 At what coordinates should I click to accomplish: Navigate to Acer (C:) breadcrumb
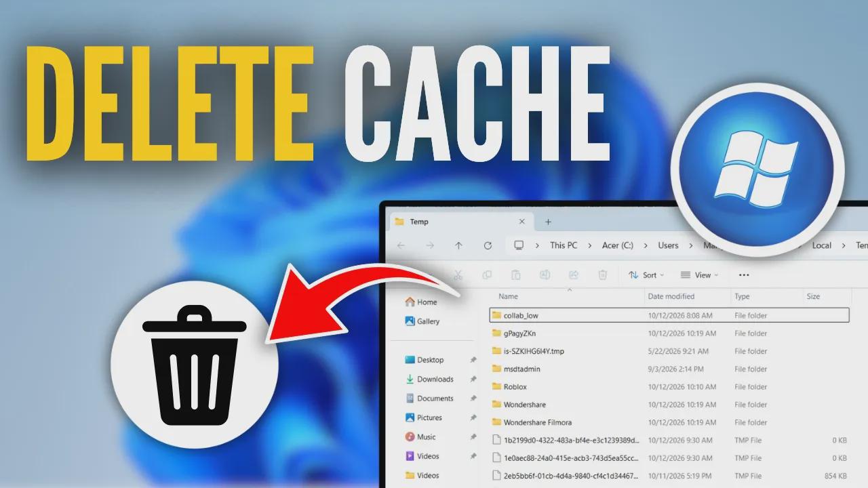[x=618, y=245]
